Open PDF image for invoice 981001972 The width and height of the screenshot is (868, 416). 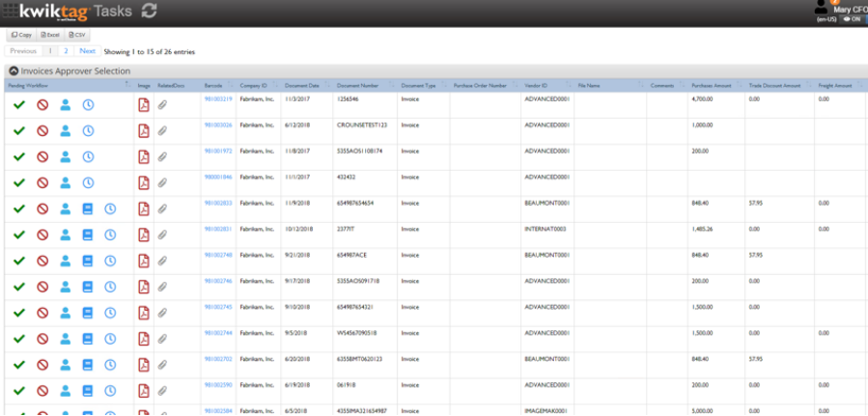point(144,157)
